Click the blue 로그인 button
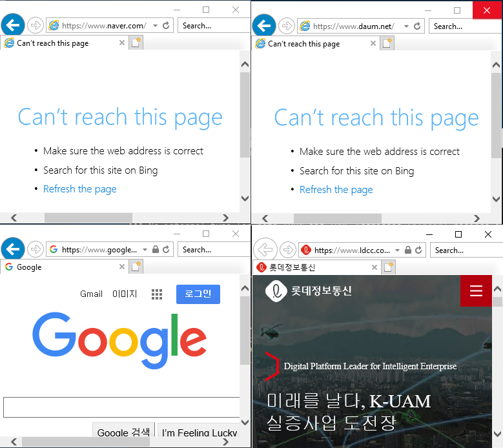 (x=198, y=294)
